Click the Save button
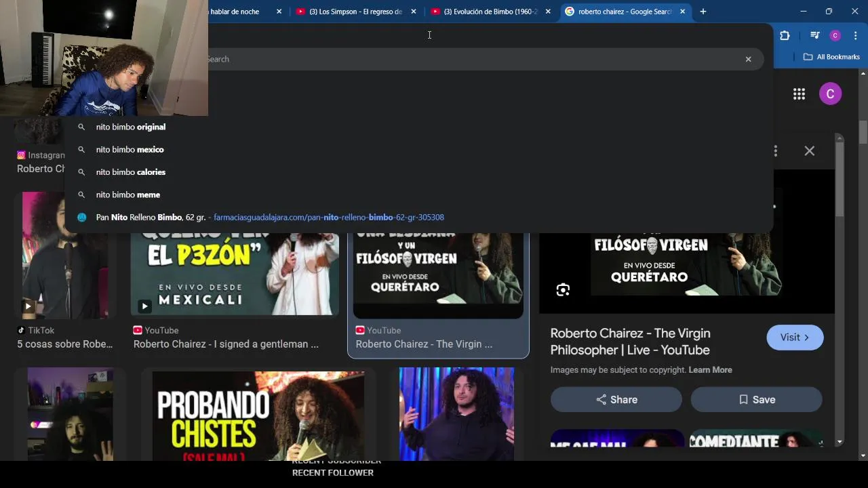 click(x=756, y=399)
